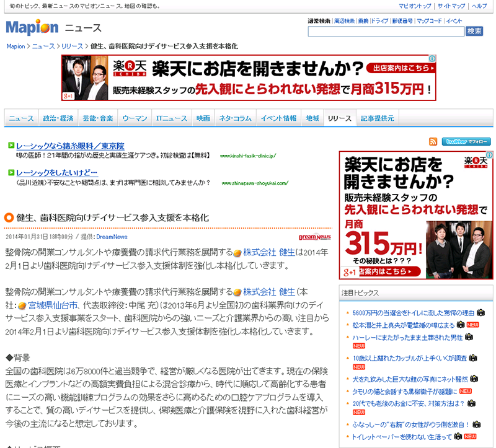496x448 pixels.
Task: Open the レーシックなら錦糸眼科／東京院 ad link
Action: tap(70, 146)
